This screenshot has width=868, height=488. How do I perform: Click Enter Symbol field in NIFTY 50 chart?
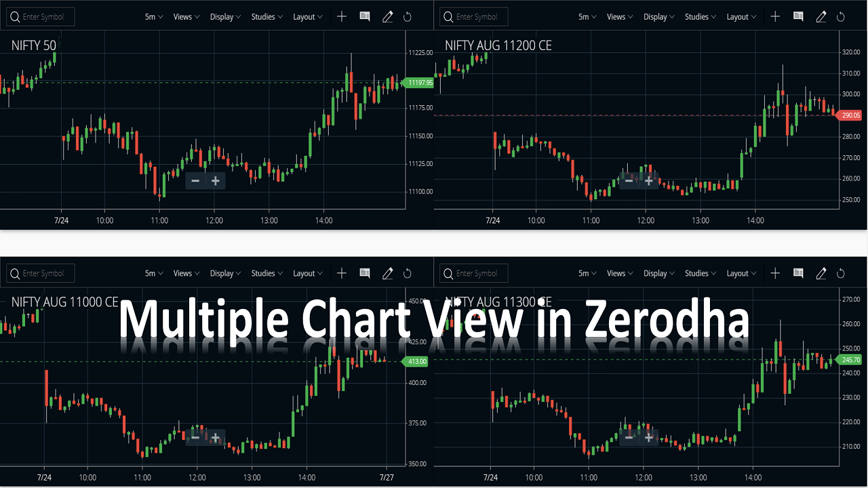41,17
